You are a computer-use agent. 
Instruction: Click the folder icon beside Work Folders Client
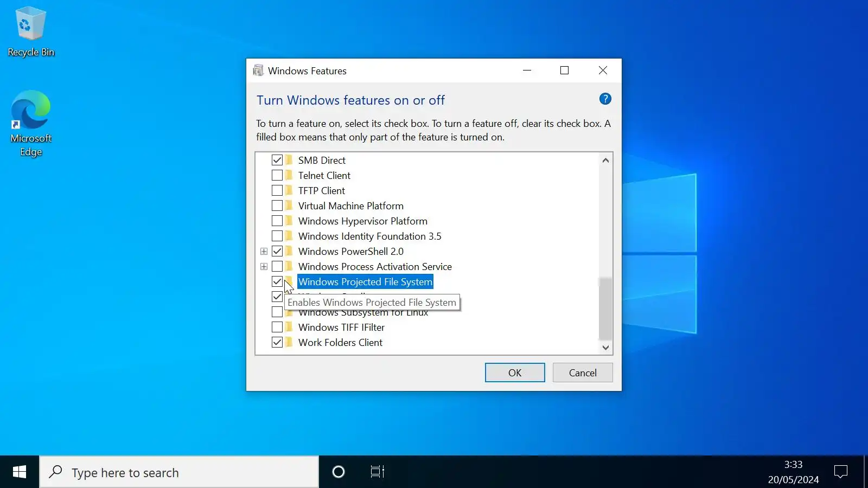(289, 342)
